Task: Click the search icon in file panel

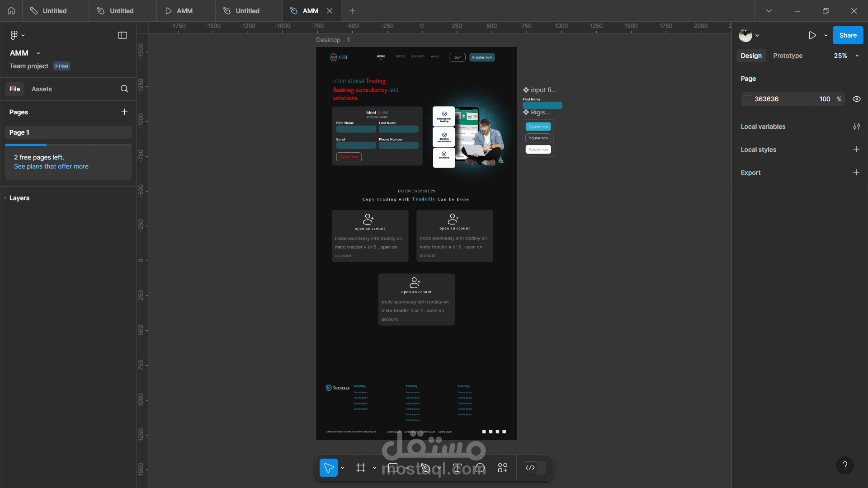Action: (124, 89)
